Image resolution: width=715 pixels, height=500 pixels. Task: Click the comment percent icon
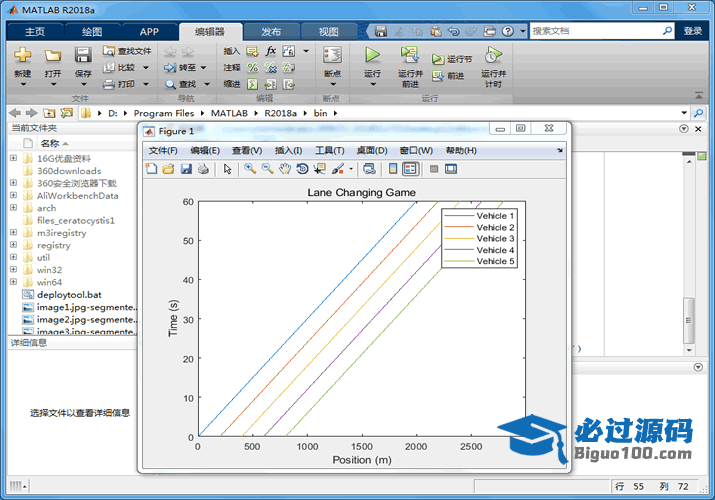[253, 67]
